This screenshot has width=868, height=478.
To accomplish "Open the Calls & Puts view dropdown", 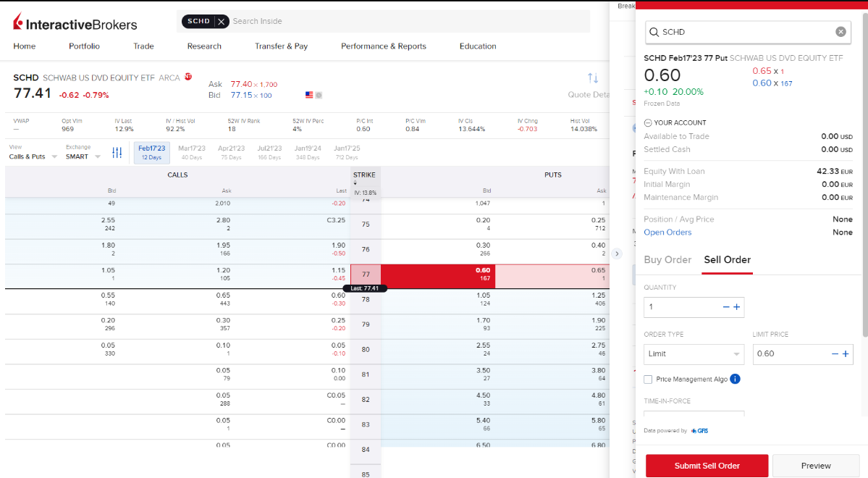I will coord(33,156).
